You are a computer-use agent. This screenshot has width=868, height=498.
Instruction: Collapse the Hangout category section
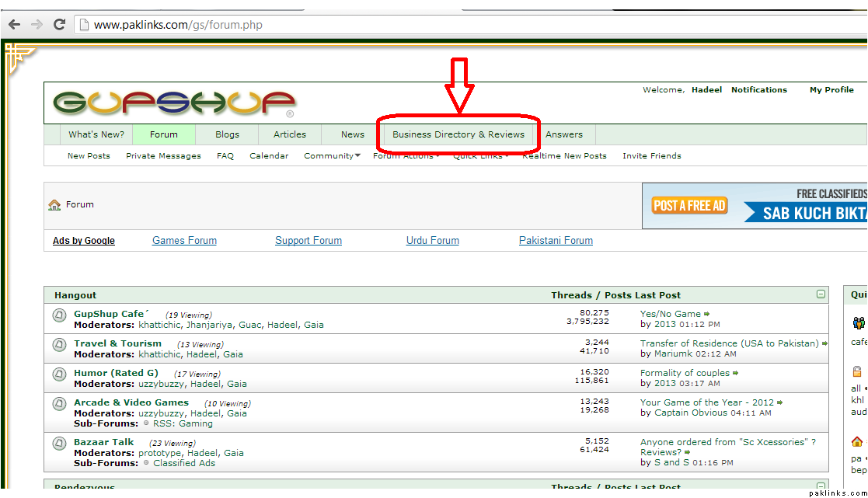pos(821,294)
